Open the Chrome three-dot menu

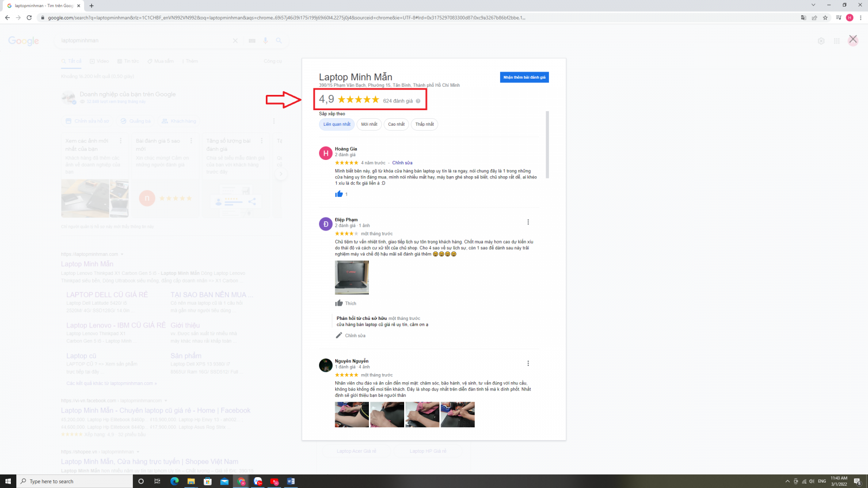tap(860, 17)
